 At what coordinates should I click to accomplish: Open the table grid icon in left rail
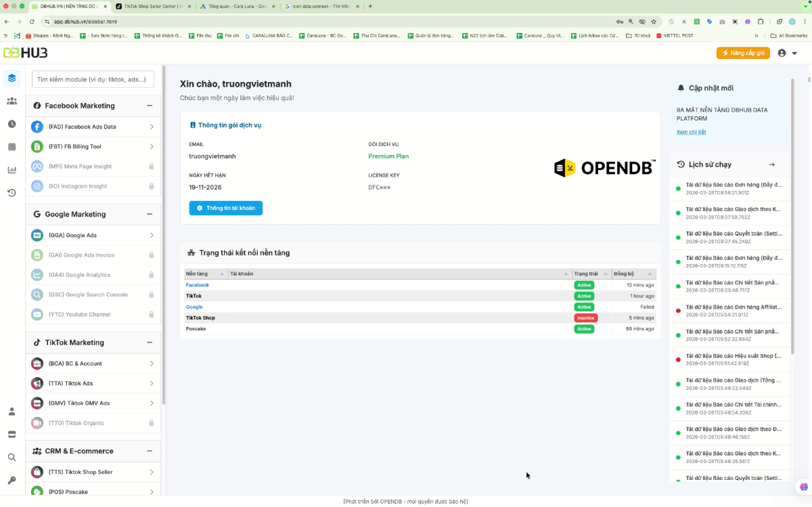tap(12, 147)
